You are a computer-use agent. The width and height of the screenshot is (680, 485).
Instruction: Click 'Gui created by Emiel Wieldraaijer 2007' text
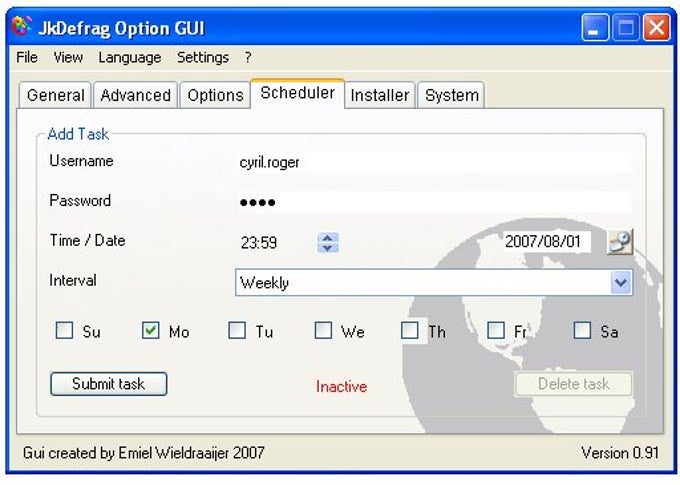(x=144, y=453)
